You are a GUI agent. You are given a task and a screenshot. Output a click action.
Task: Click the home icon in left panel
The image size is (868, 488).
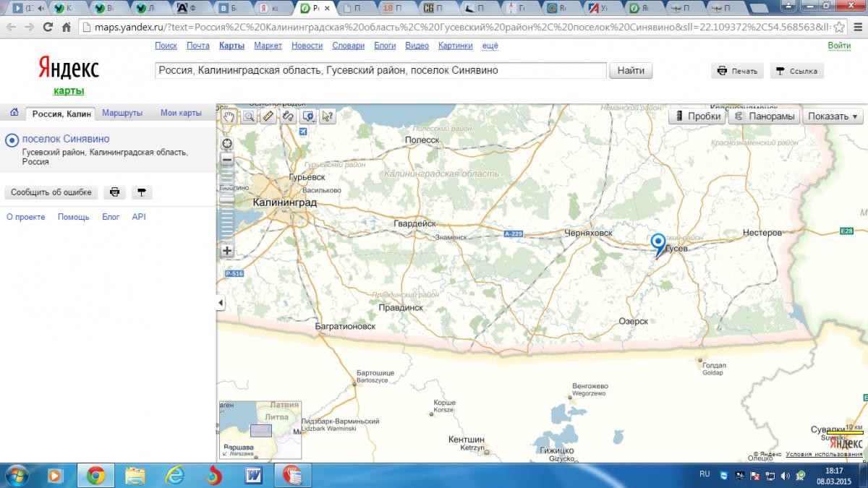point(14,113)
